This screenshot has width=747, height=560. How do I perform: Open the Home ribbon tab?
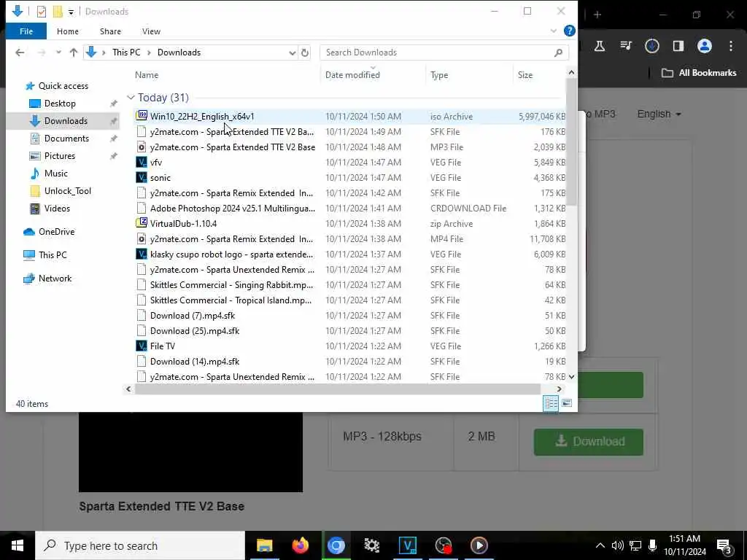[68, 31]
